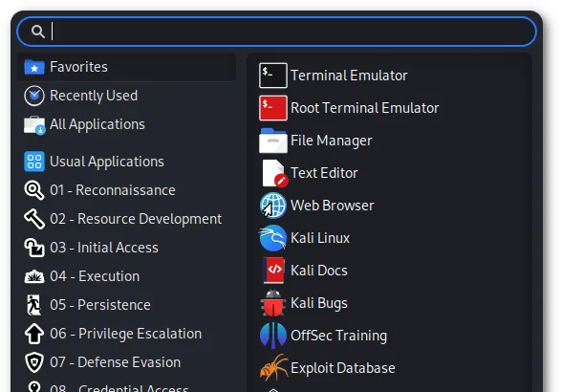Launch Terminal Emulator from its label

point(349,76)
